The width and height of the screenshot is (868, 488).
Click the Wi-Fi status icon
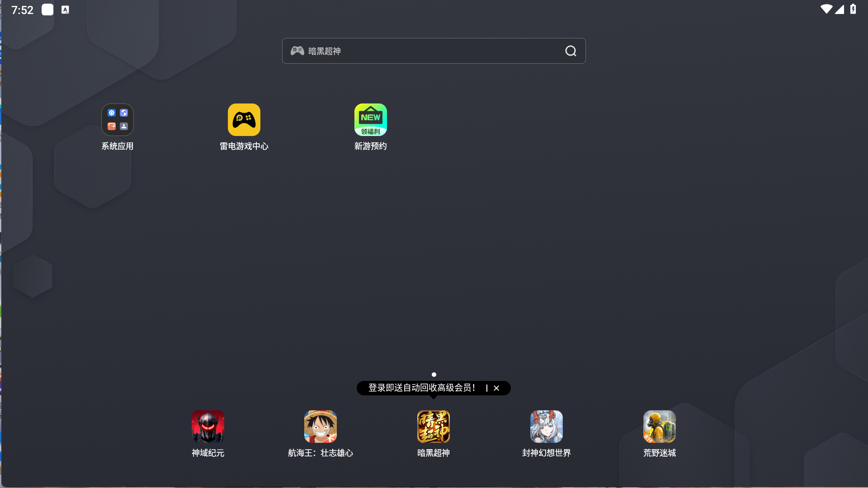826,9
